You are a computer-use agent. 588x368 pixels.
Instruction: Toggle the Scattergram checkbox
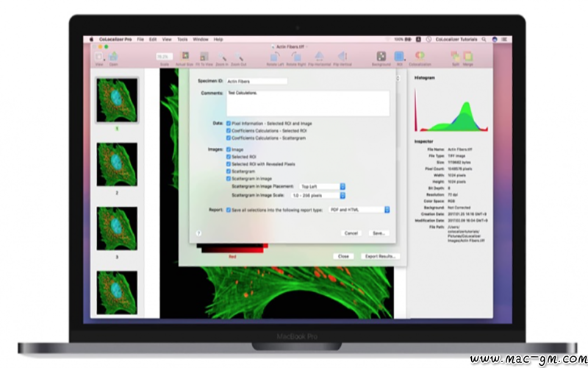click(x=229, y=171)
